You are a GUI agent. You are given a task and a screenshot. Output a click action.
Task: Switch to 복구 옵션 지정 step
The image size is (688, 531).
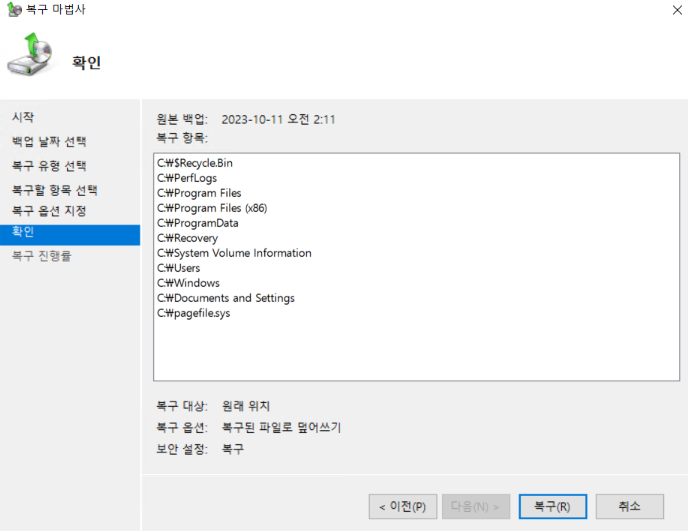click(x=48, y=211)
